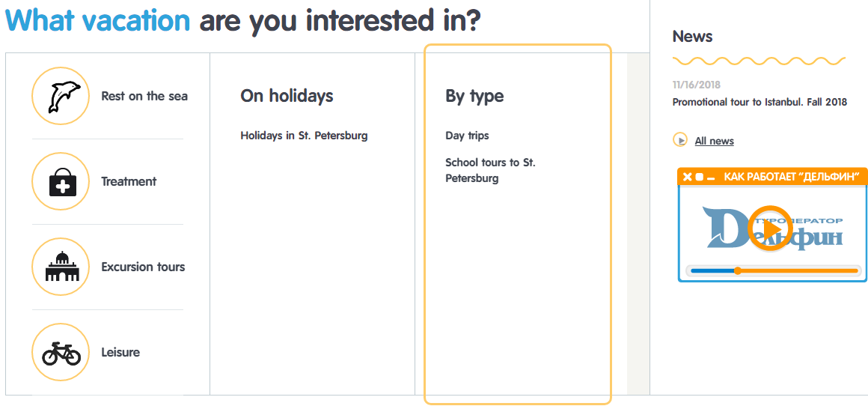The image size is (868, 406).
Task: Select the Treatment category label
Action: pos(129,181)
